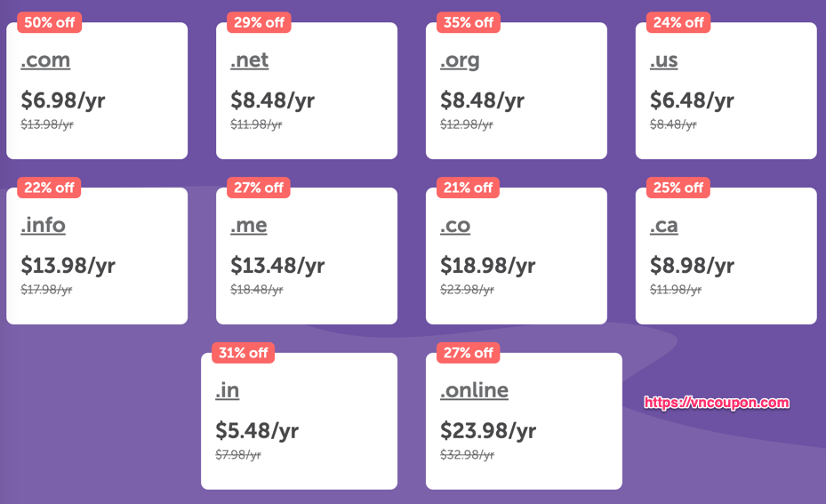Open the .net domain link
This screenshot has height=504, width=826.
pyautogui.click(x=249, y=60)
